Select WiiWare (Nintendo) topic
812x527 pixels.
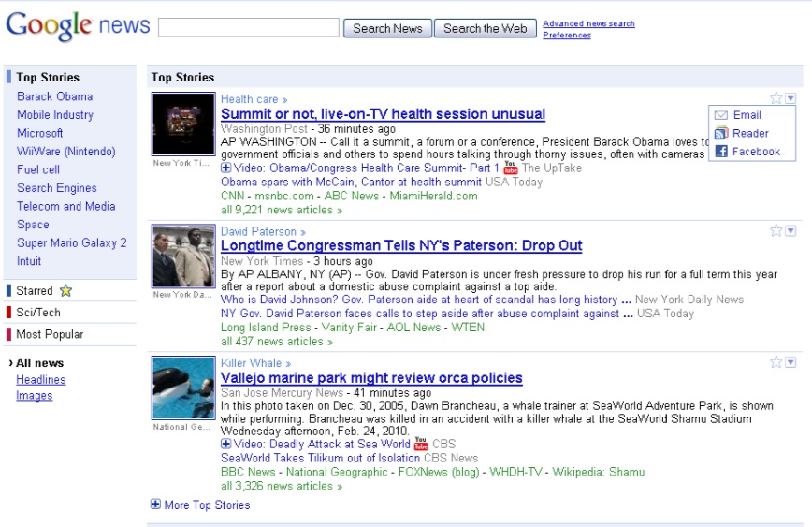tap(66, 152)
